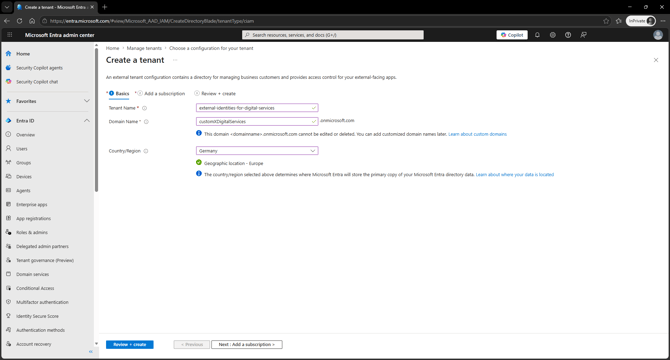The width and height of the screenshot is (670, 360).
Task: Show the Tenant Name info tooltip
Action: 144,108
